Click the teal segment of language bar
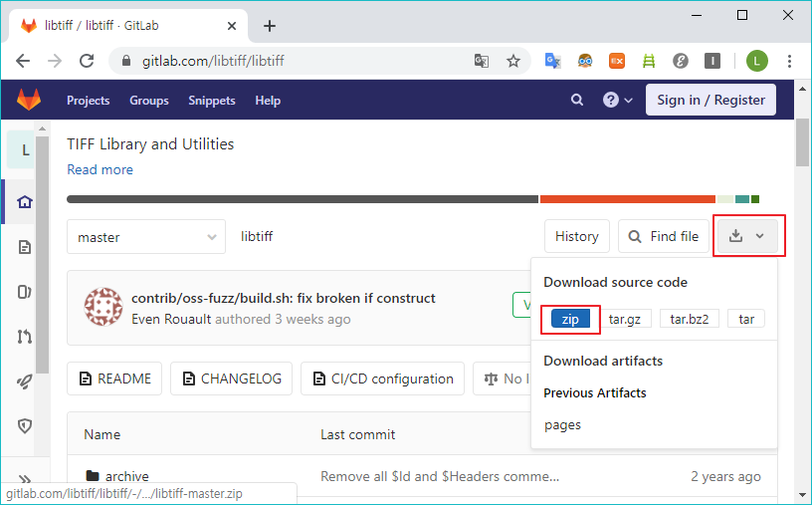812x505 pixels. (742, 199)
